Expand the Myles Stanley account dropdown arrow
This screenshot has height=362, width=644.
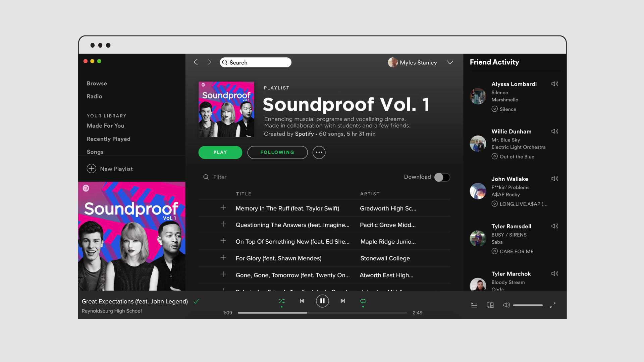(450, 62)
